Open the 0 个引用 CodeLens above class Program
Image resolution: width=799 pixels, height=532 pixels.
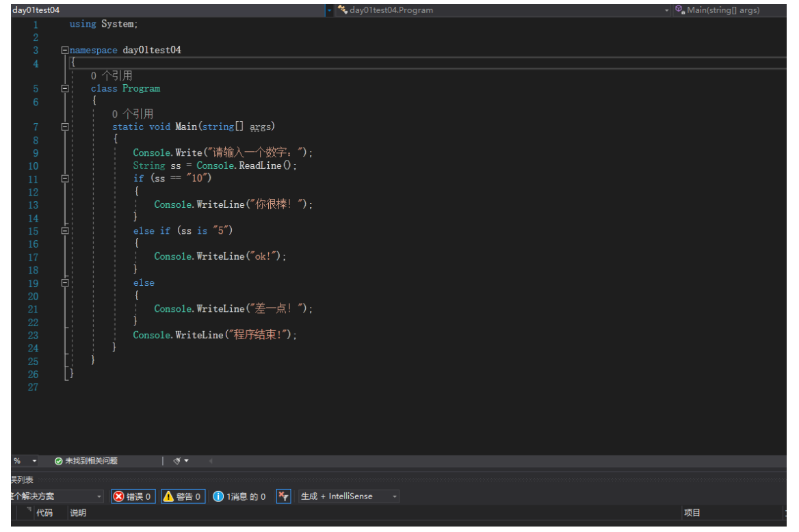112,76
